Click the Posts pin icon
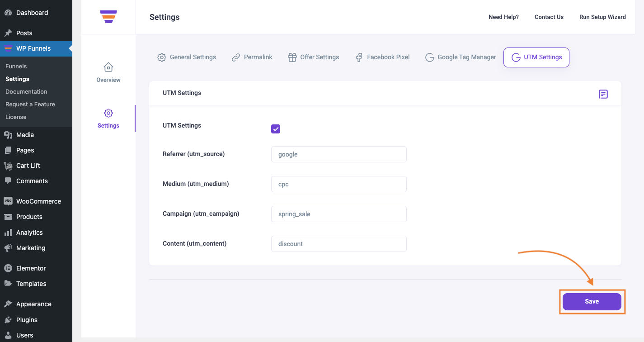This screenshot has width=644, height=342. [x=8, y=33]
